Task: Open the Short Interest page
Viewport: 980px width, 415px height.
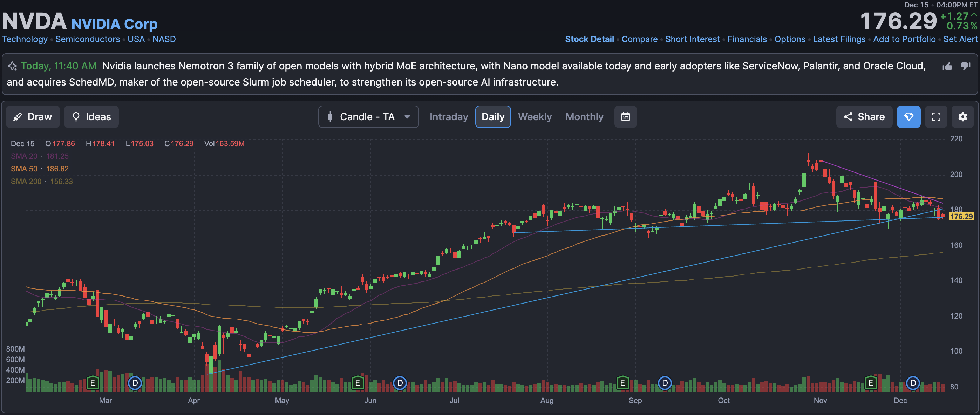Action: [692, 39]
